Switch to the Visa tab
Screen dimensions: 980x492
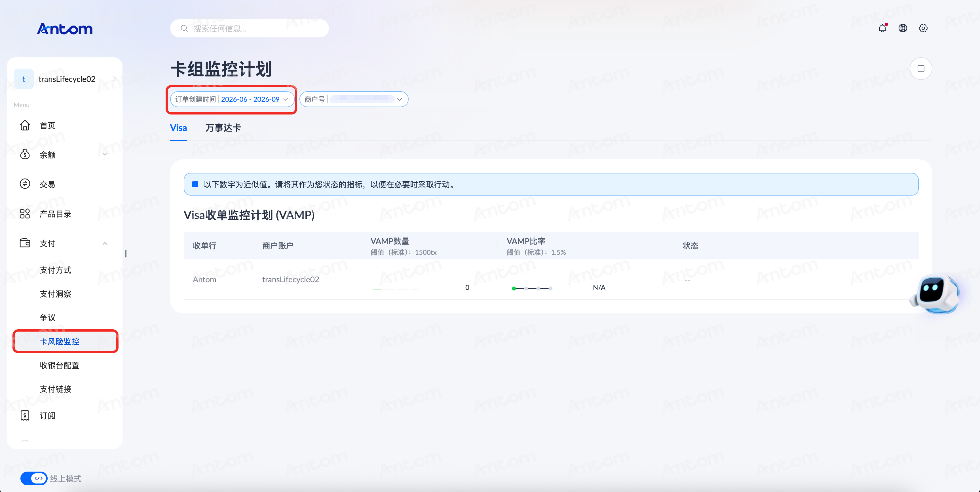point(178,128)
